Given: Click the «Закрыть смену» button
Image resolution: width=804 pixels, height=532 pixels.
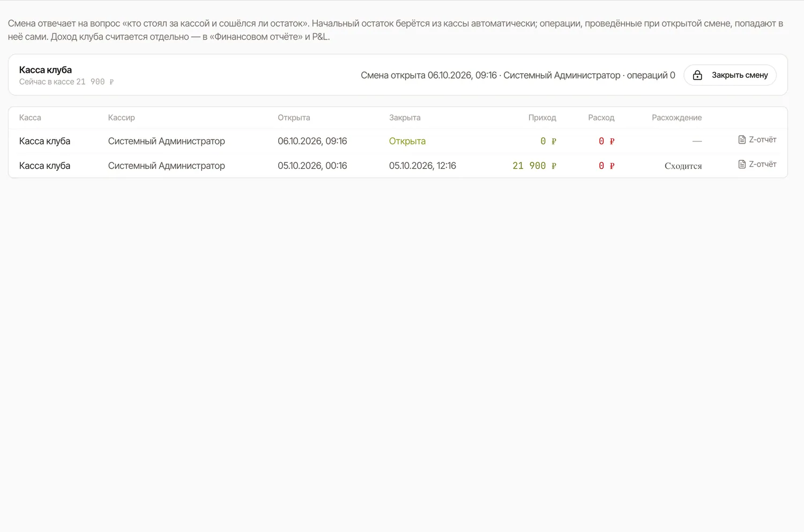Looking at the screenshot, I should (x=729, y=75).
